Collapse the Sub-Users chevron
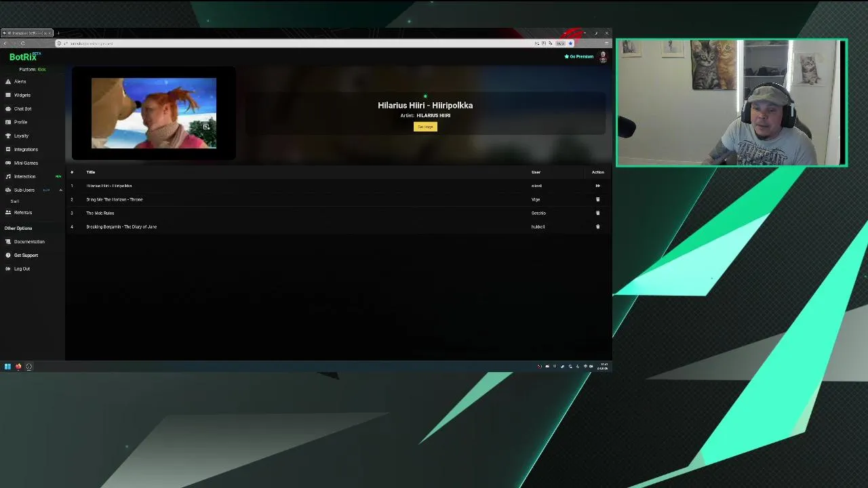 (x=60, y=190)
